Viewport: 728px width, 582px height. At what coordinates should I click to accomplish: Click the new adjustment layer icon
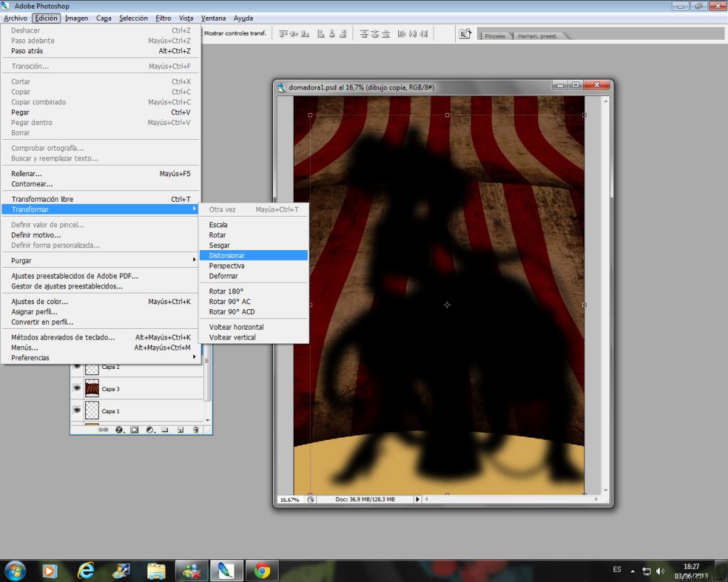150,430
